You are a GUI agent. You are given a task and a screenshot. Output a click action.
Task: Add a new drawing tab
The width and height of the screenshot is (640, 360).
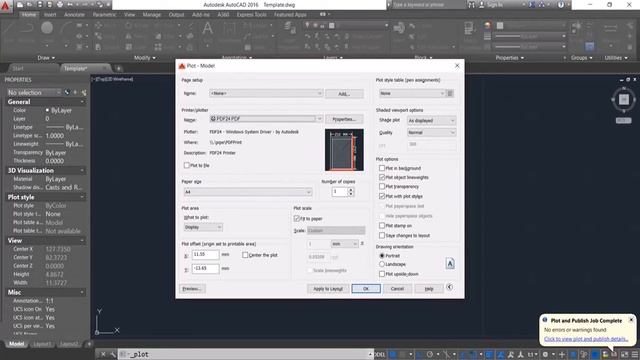(x=118, y=68)
